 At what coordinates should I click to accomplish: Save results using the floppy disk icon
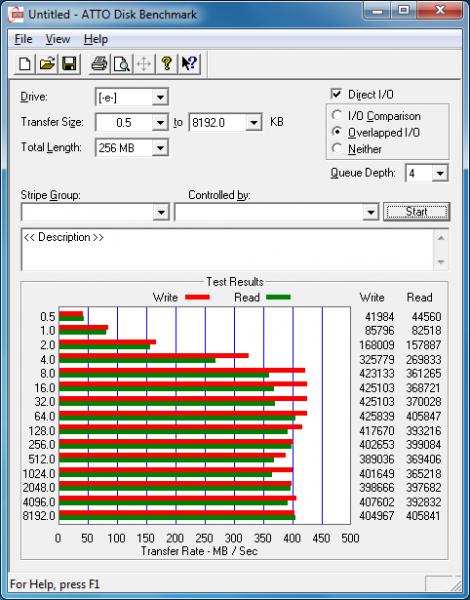point(69,64)
